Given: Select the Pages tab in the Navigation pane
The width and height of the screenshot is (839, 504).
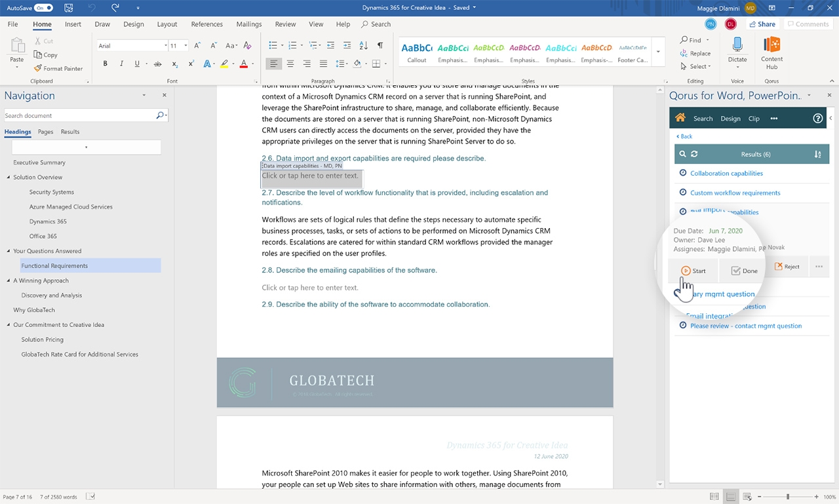Looking at the screenshot, I should [x=45, y=132].
